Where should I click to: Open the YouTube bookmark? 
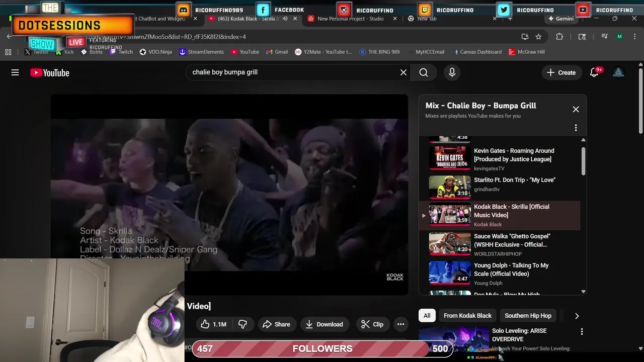[x=245, y=52]
